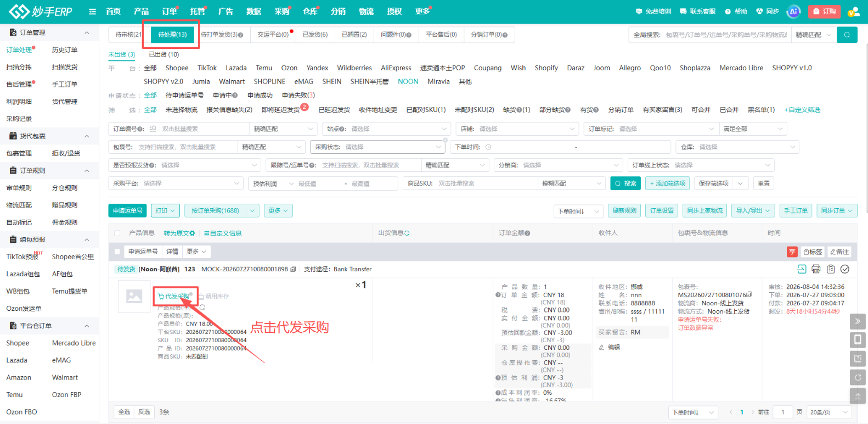This screenshot has width=868, height=424.
Task: Click the green 申请运单号 button
Action: [127, 211]
